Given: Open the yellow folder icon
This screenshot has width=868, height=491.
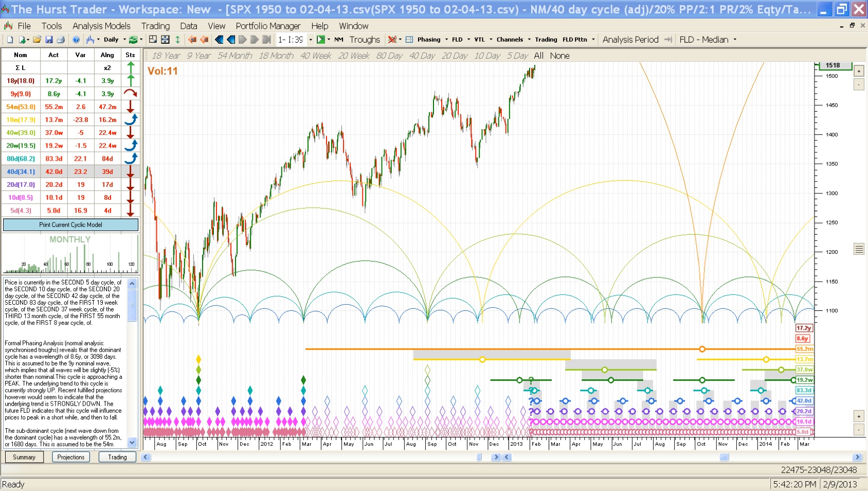Looking at the screenshot, I should (37, 40).
